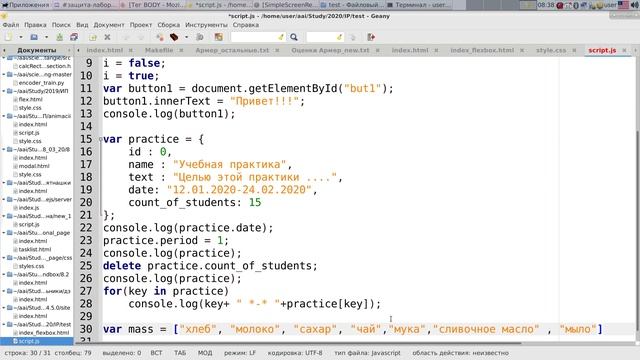Open the Build options dropdown arrow
Viewport: 640px width, 360px height.
tap(187, 37)
